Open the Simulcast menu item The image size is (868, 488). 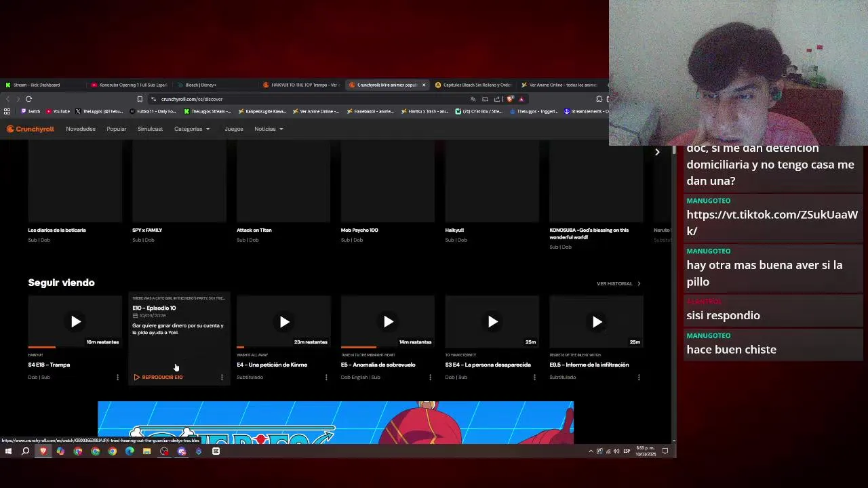pyautogui.click(x=150, y=129)
